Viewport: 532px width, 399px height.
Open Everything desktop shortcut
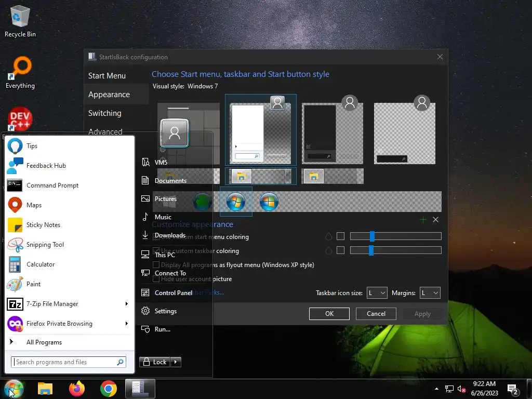(20, 73)
